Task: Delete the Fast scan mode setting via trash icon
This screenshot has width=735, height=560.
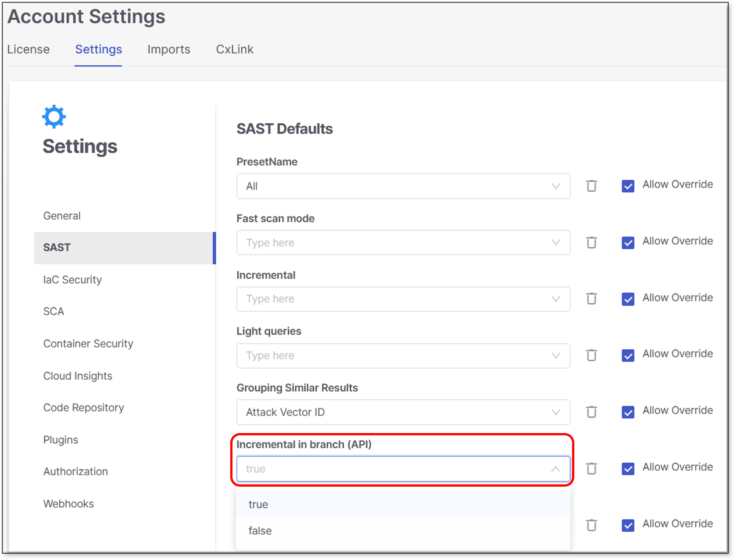Action: (x=591, y=242)
